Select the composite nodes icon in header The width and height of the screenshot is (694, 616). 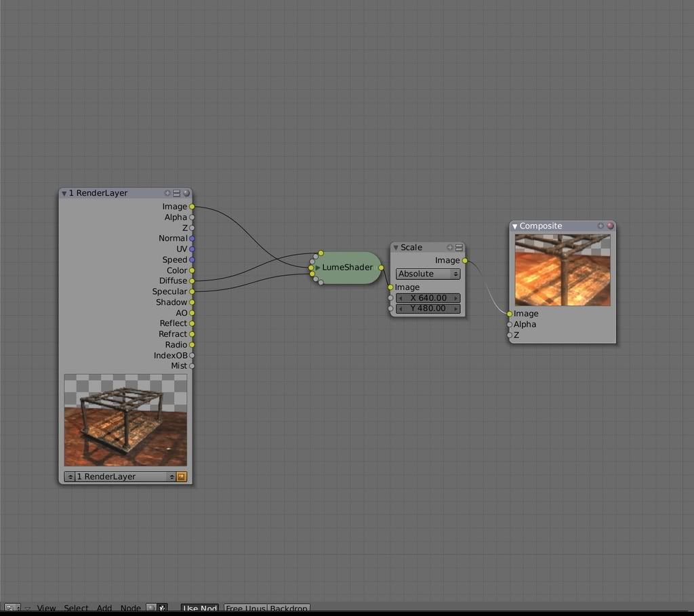163,609
